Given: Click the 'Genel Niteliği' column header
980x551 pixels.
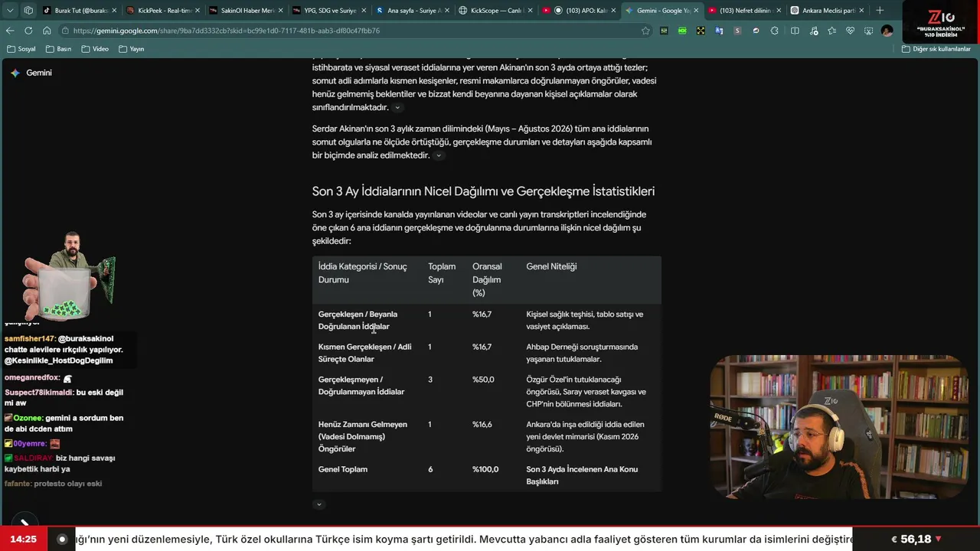Looking at the screenshot, I should 551,266.
